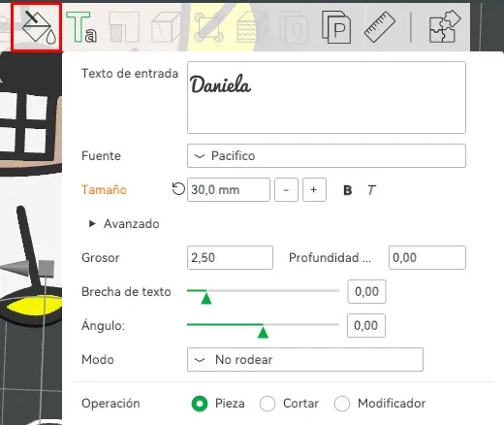Viewport: 504px width, 425px height.
Task: Click the Brecha de texto slider handle
Action: pos(206,298)
